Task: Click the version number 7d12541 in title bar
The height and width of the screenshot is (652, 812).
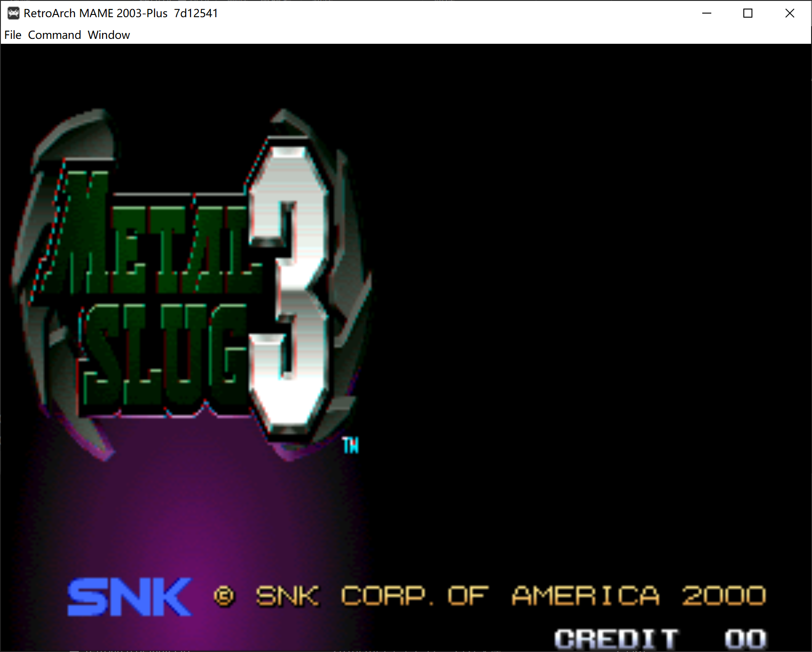Action: 196,13
